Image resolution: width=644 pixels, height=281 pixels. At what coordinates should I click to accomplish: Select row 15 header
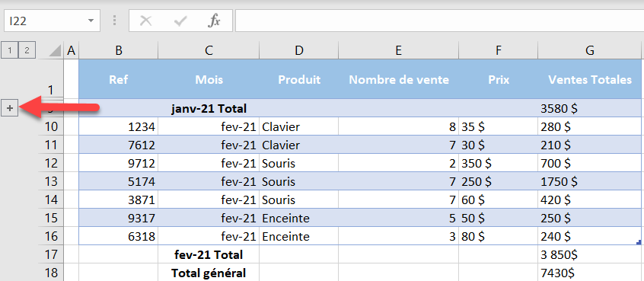[x=51, y=217]
